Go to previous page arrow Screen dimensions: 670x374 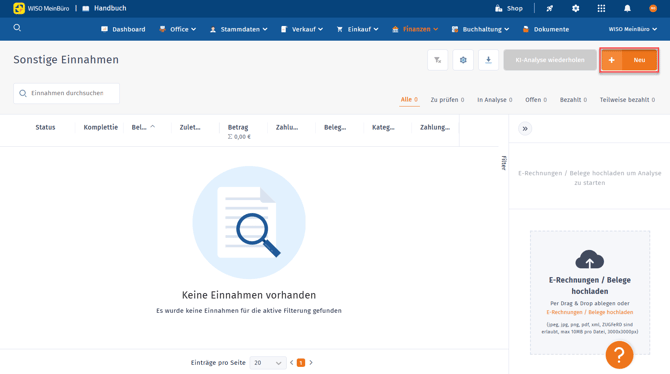(x=291, y=362)
